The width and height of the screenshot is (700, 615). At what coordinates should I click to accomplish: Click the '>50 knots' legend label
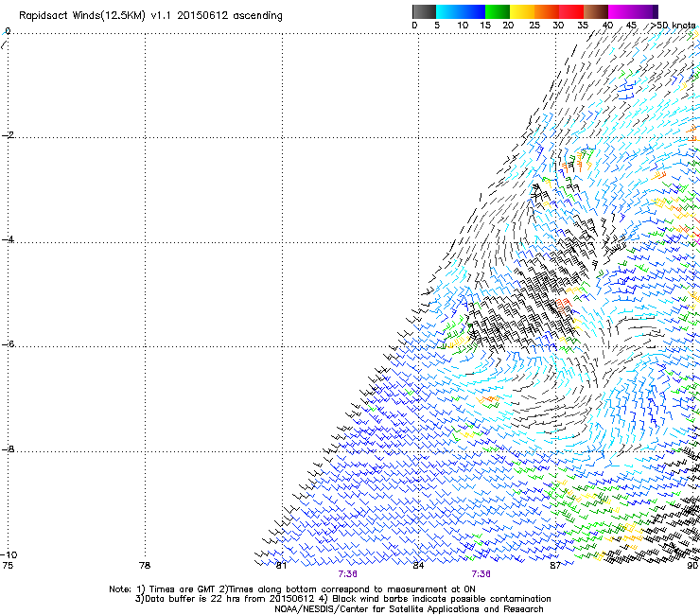pyautogui.click(x=673, y=26)
